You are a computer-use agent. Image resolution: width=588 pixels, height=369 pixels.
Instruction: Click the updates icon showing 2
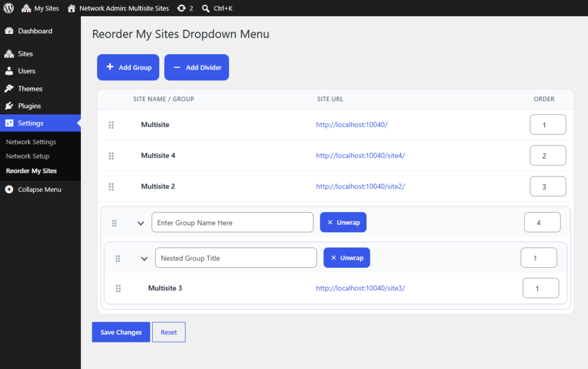point(185,8)
